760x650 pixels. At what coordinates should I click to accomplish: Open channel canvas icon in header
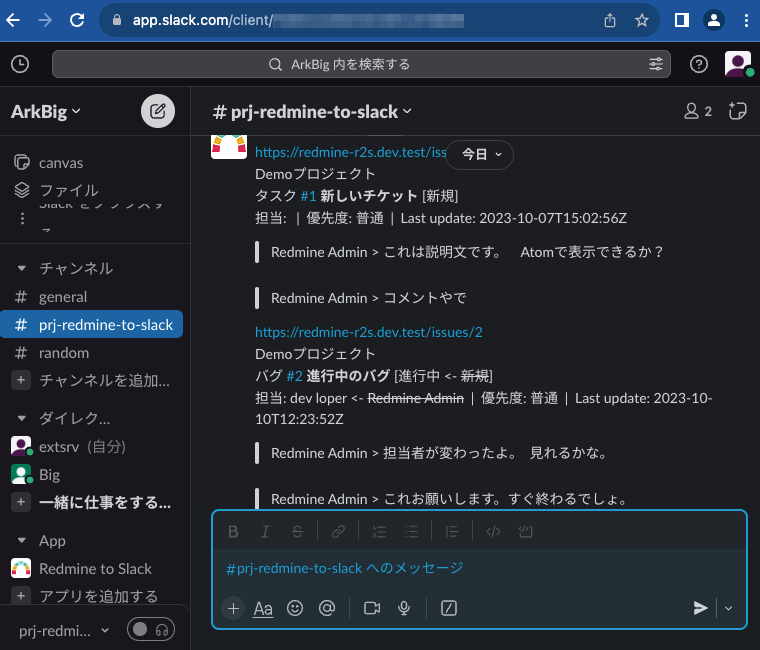[737, 111]
